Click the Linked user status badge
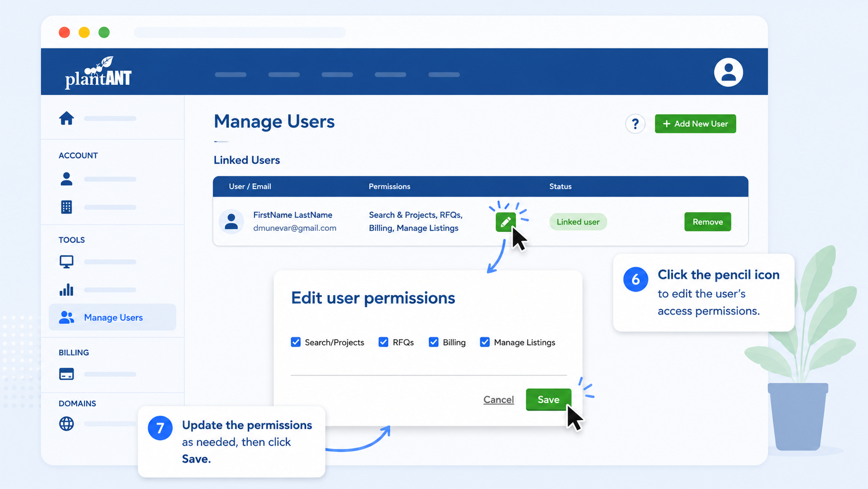868x489 pixels. coord(578,222)
